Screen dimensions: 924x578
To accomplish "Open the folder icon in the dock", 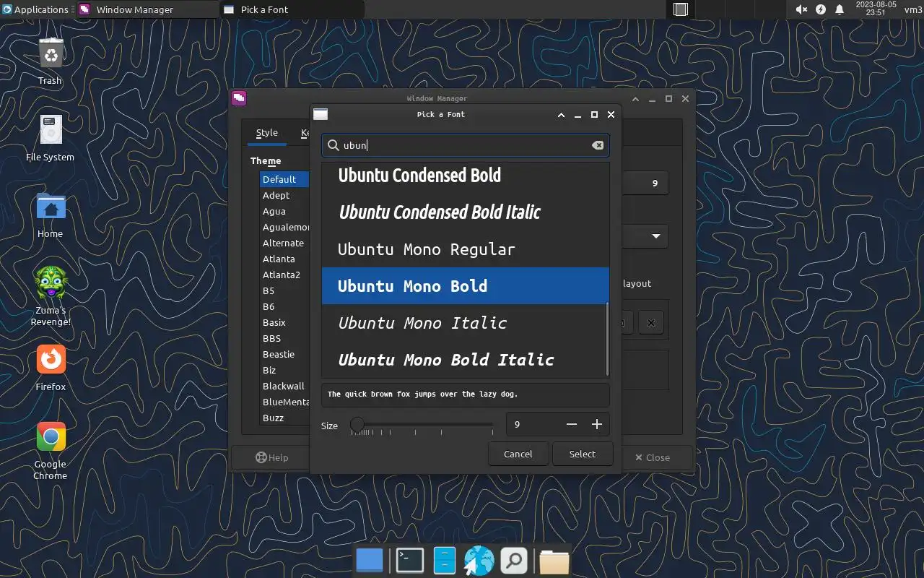I will [554, 561].
